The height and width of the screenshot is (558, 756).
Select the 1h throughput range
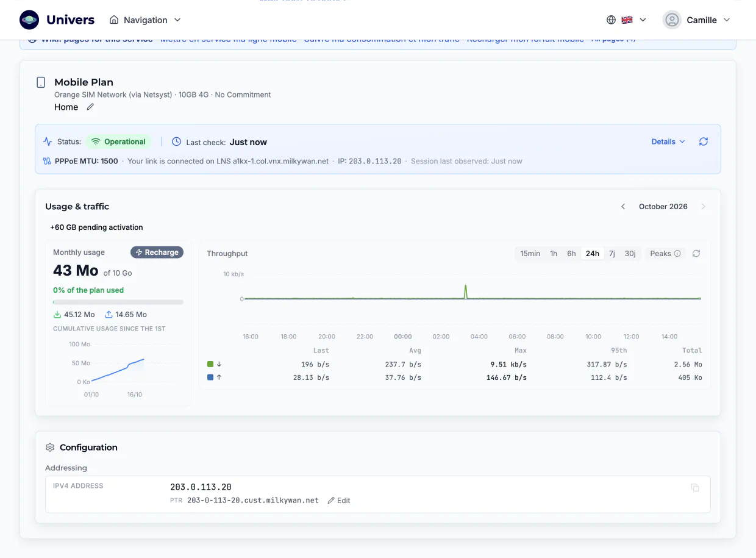tap(554, 254)
